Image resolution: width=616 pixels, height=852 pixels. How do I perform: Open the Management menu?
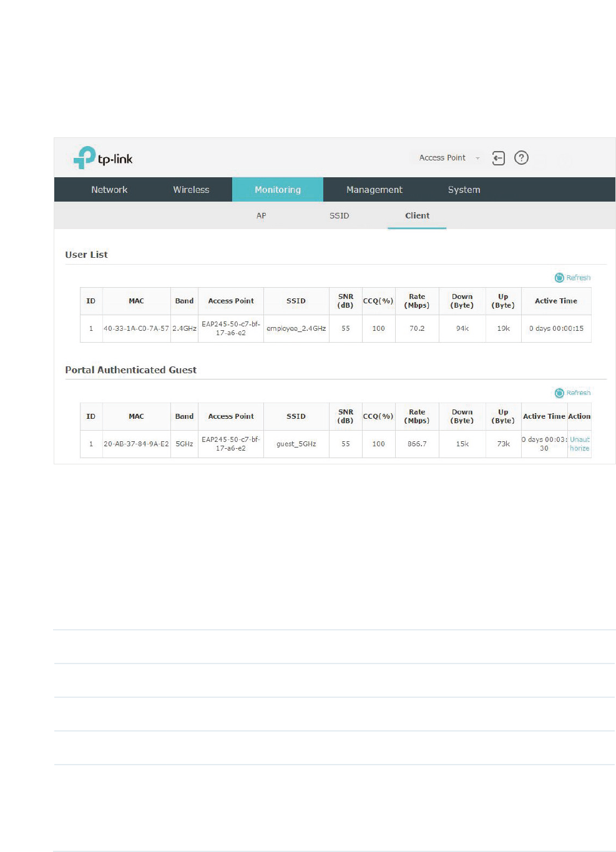(374, 190)
